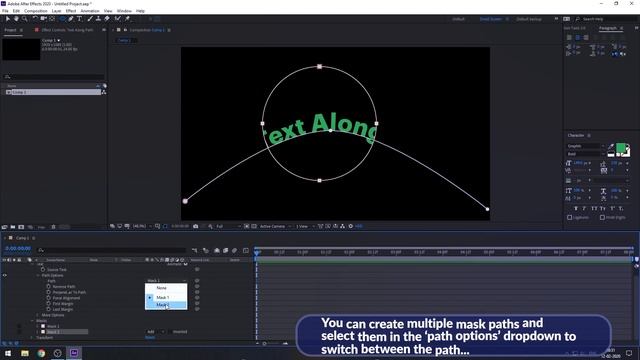The height and width of the screenshot is (360, 640).
Task: Click the graph editor icon in timeline
Action: click(246, 251)
